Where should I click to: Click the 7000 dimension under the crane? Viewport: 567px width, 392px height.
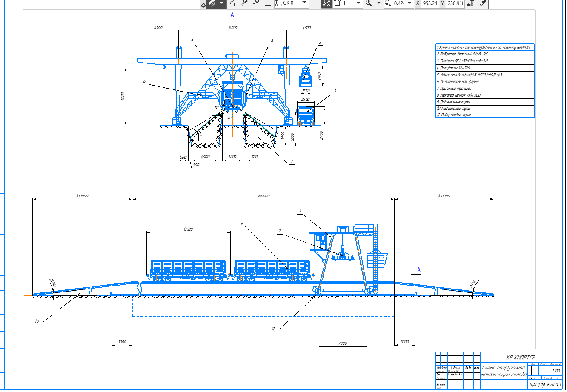tap(343, 343)
